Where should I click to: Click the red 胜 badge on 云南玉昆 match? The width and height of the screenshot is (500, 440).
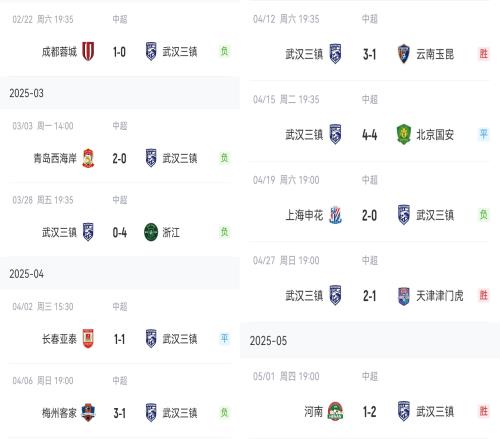click(484, 53)
